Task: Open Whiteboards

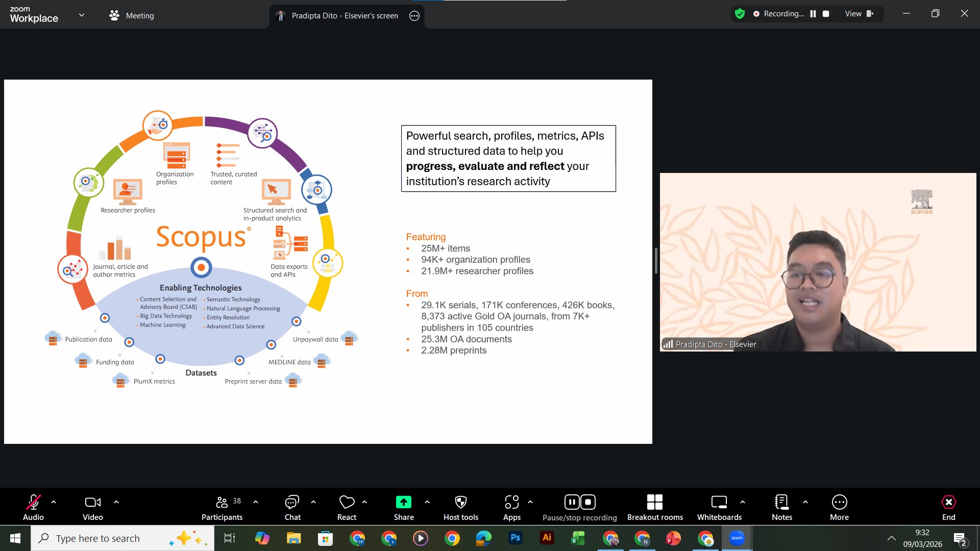Action: pyautogui.click(x=719, y=503)
